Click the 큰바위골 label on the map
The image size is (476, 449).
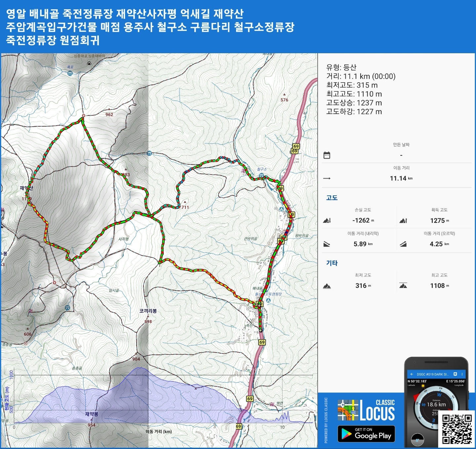click(x=251, y=238)
